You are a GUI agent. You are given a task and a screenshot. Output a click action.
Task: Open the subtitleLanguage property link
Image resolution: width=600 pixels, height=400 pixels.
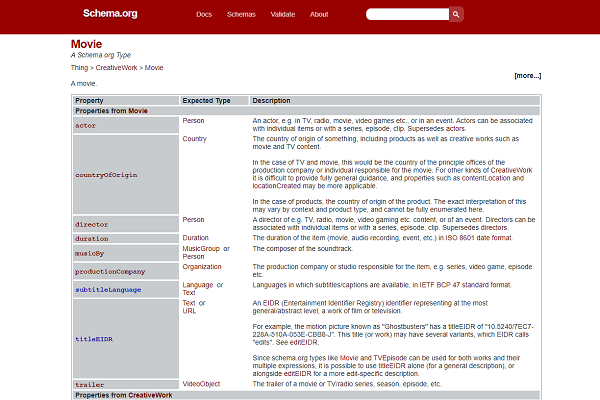[108, 290]
